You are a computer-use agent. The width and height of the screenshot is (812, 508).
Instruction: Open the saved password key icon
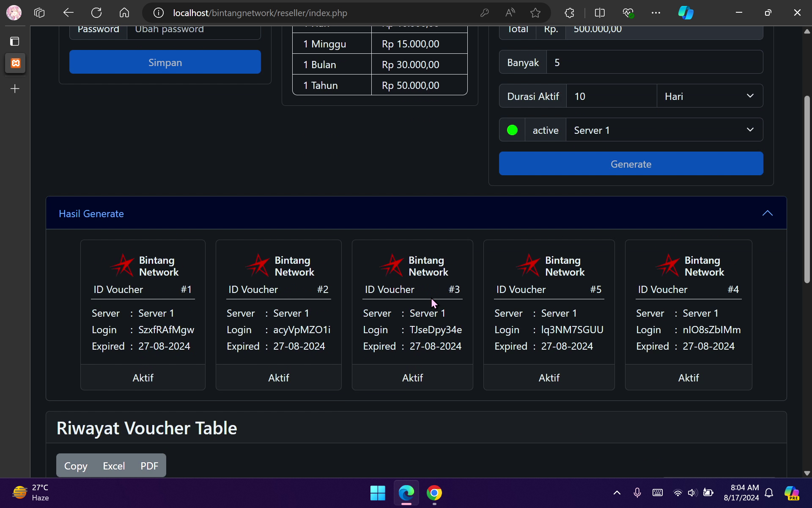[485, 13]
